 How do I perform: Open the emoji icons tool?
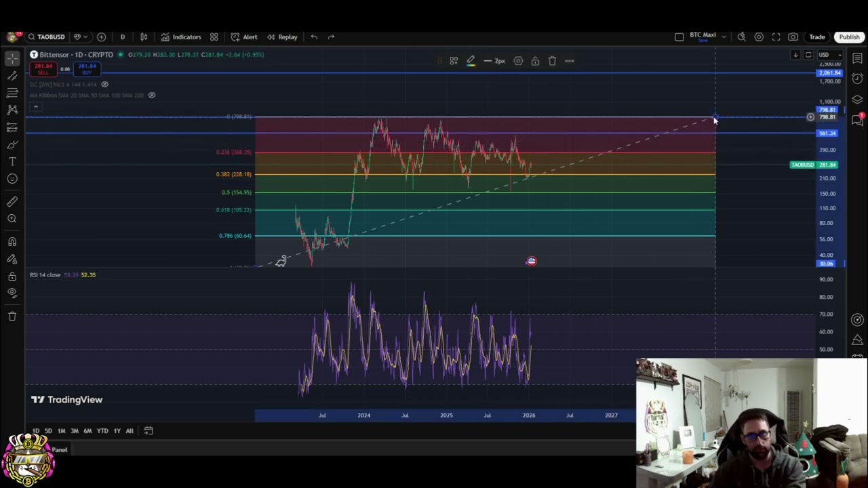click(x=12, y=178)
